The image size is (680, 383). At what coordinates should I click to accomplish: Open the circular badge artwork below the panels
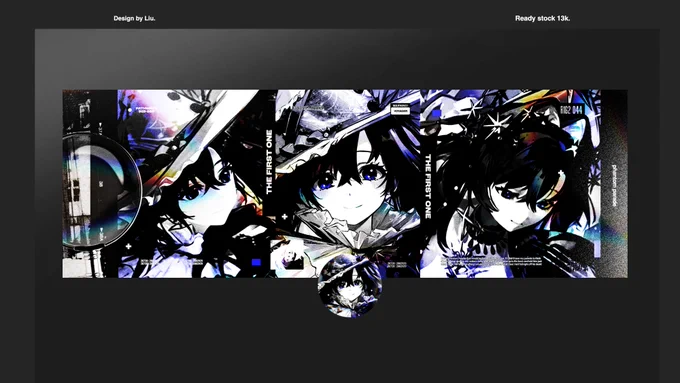point(350,285)
